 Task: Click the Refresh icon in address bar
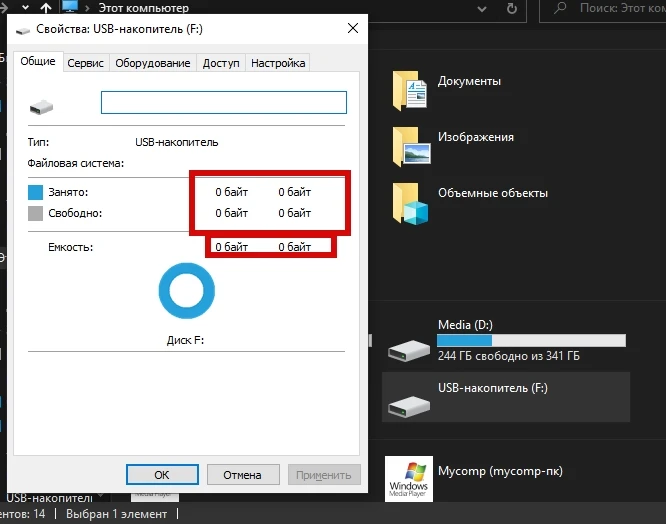[x=512, y=8]
